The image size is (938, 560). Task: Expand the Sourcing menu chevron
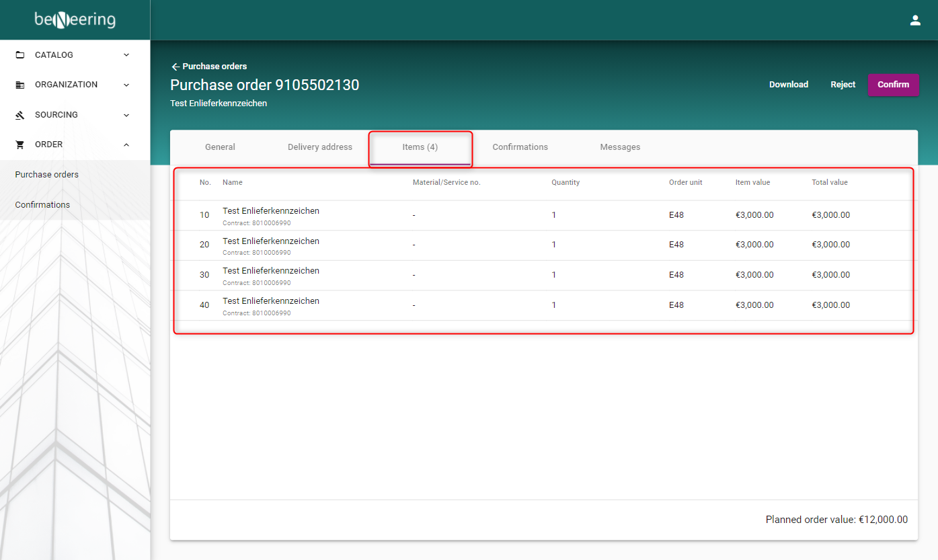tap(126, 115)
